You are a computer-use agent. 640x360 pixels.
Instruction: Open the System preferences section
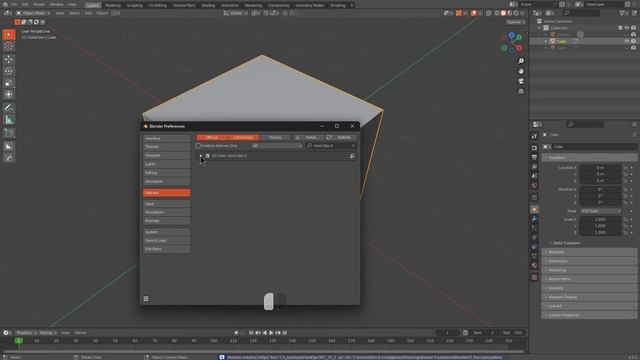coord(167,232)
